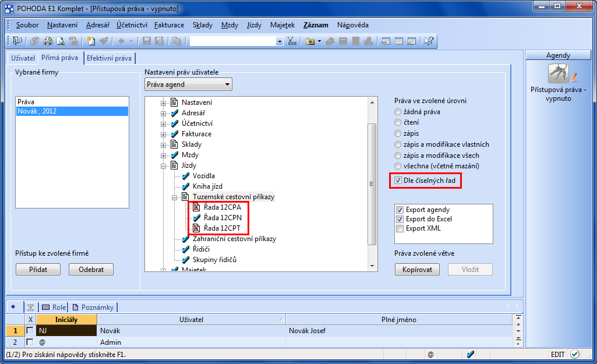Tick the X checkbox in the Novák row
Image resolution: width=597 pixels, height=364 pixels.
tap(30, 330)
